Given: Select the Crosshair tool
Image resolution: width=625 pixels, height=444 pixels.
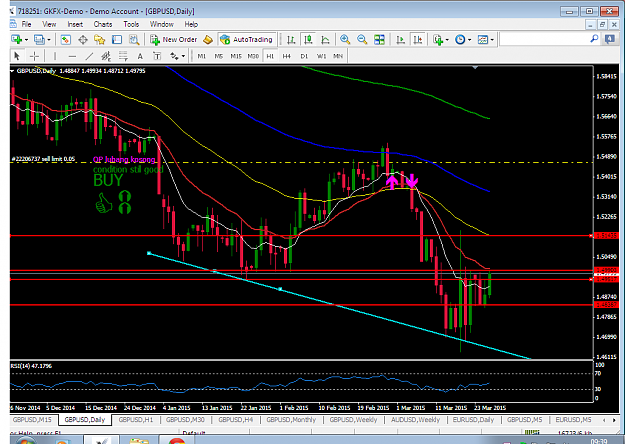Looking at the screenshot, I should [34, 56].
